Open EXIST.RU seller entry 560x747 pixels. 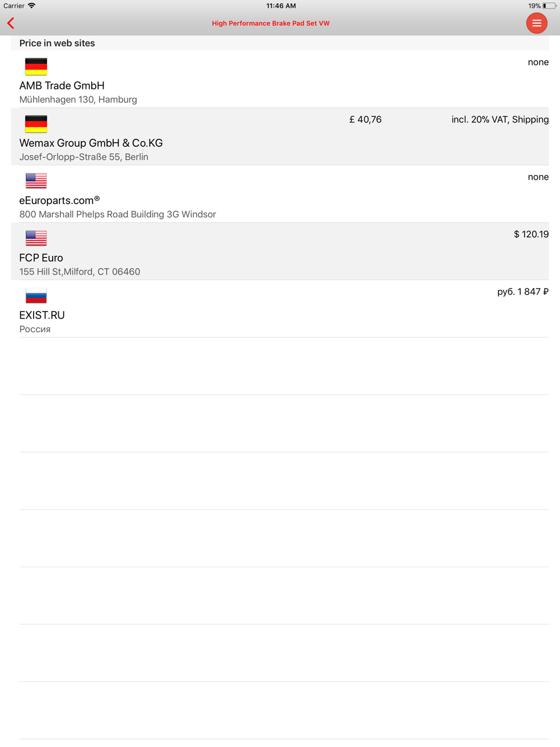280,309
